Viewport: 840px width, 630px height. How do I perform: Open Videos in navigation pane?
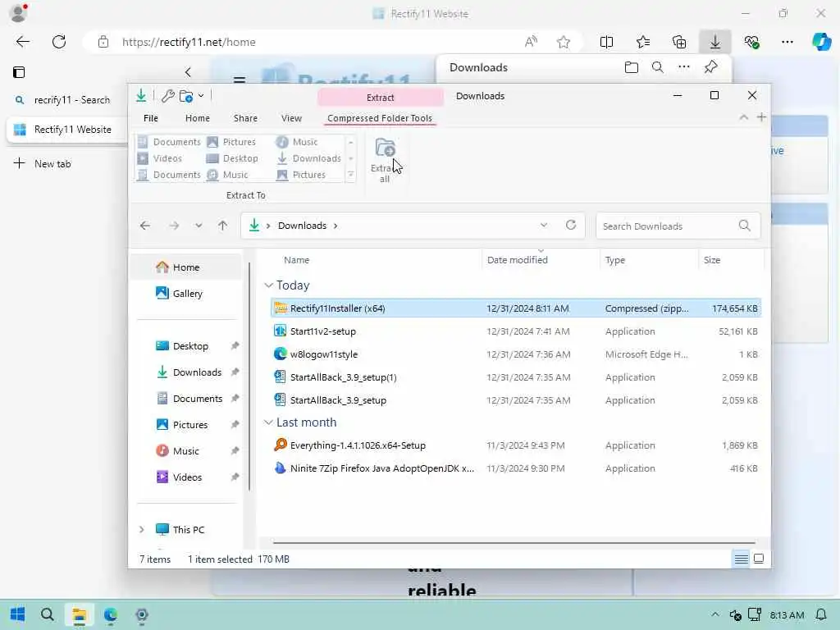(x=185, y=477)
